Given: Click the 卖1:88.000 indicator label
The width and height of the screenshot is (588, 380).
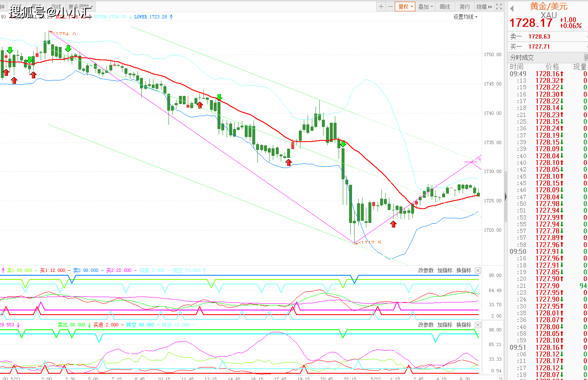Looking at the screenshot, I should point(19,270).
